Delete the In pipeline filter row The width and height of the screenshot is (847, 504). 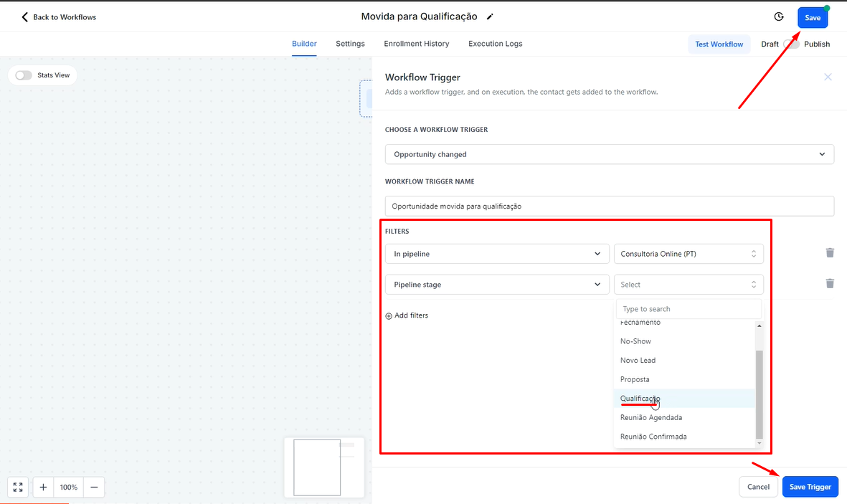click(x=830, y=253)
